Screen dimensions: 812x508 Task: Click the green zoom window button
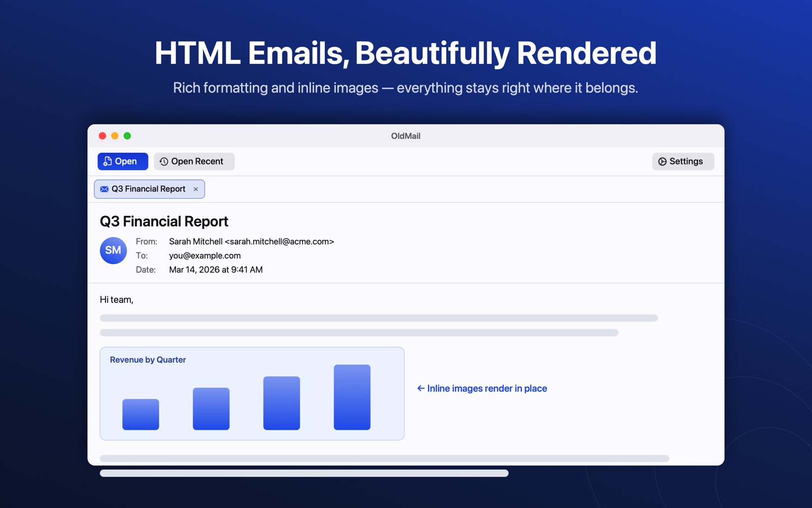tap(127, 136)
